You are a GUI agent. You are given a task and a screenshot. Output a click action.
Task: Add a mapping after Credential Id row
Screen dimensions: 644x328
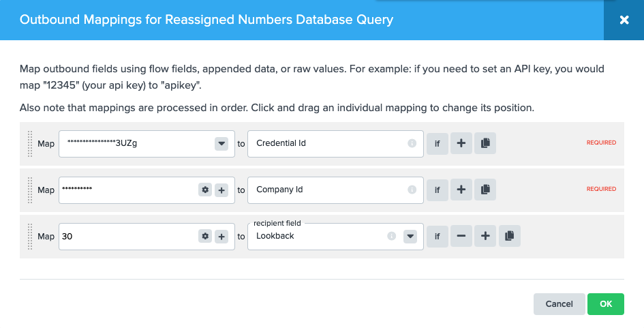point(461,143)
